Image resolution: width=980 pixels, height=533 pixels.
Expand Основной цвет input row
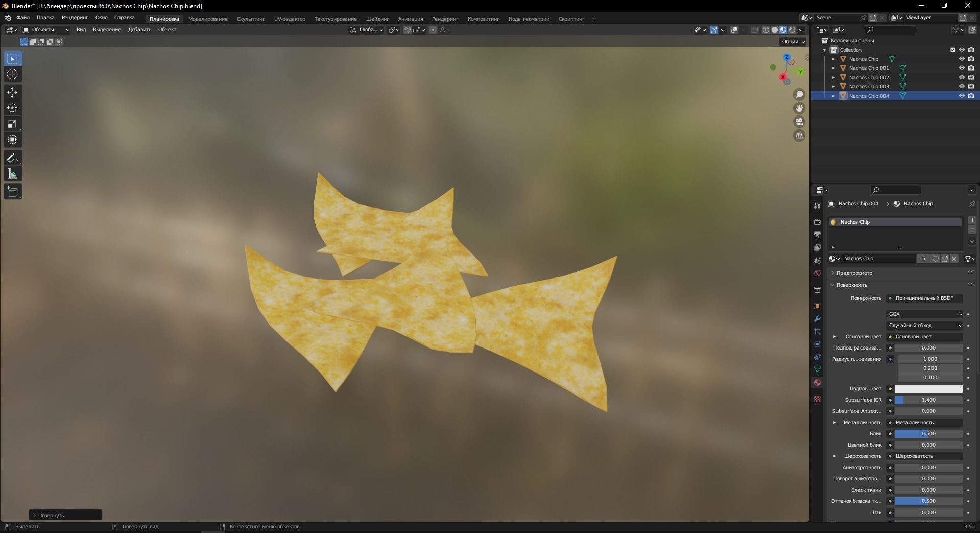(x=835, y=336)
